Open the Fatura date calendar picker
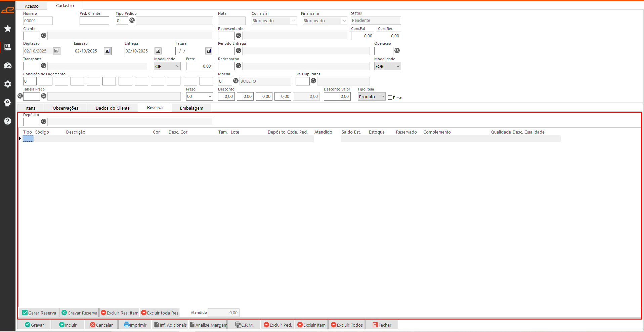The height and width of the screenshot is (332, 644). tap(209, 51)
